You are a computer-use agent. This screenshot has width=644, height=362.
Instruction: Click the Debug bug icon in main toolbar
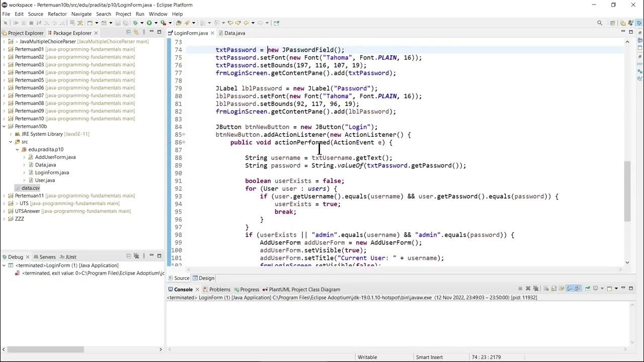pyautogui.click(x=135, y=23)
